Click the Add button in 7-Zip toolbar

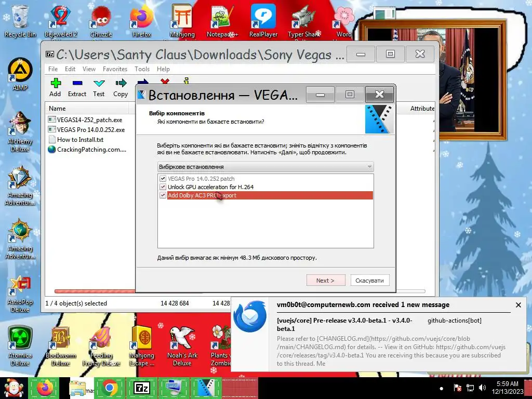click(x=55, y=87)
